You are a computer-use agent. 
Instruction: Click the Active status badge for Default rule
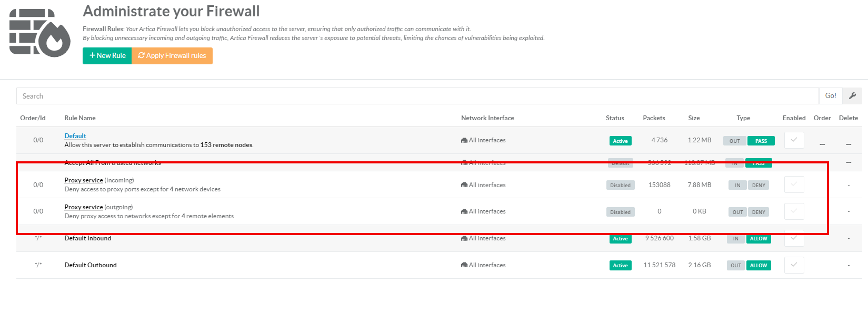620,141
